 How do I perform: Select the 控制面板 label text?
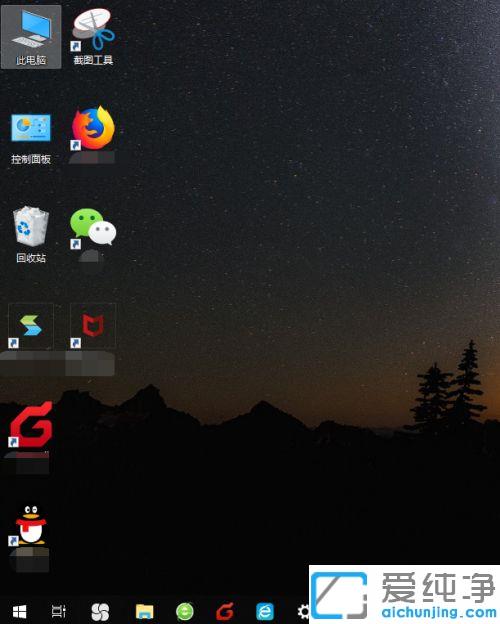[31, 159]
